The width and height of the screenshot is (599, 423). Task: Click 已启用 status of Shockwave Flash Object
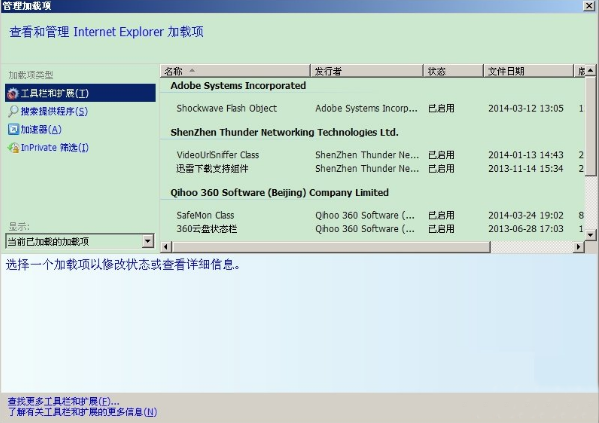(x=441, y=109)
